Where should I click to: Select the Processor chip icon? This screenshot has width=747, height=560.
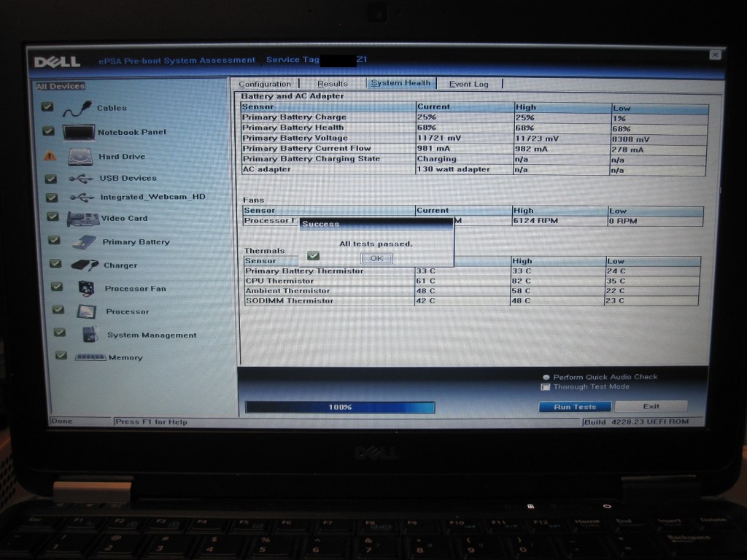pyautogui.click(x=86, y=311)
